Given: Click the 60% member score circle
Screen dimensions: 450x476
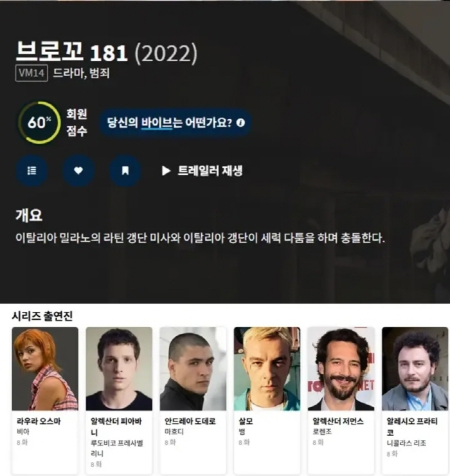Looking at the screenshot, I should pyautogui.click(x=39, y=123).
